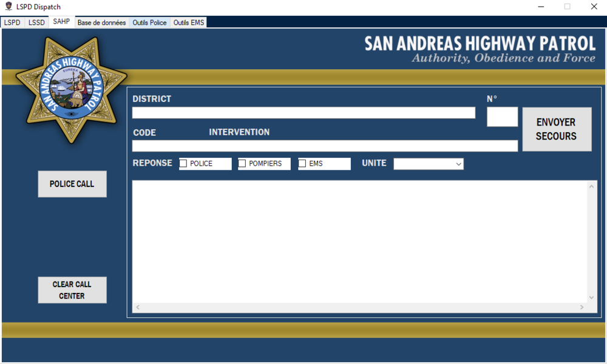Viewport: 607px width, 364px height.
Task: Open the Base de données tab
Action: (101, 21)
